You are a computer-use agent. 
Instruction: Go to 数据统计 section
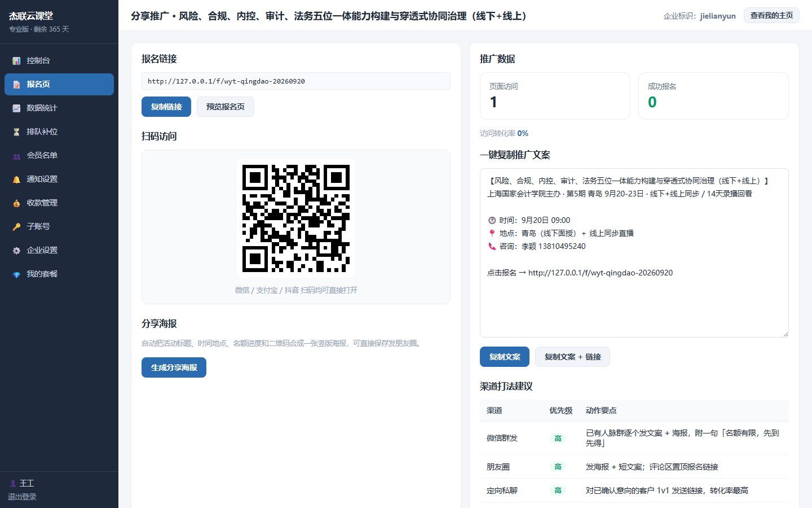pyautogui.click(x=59, y=108)
